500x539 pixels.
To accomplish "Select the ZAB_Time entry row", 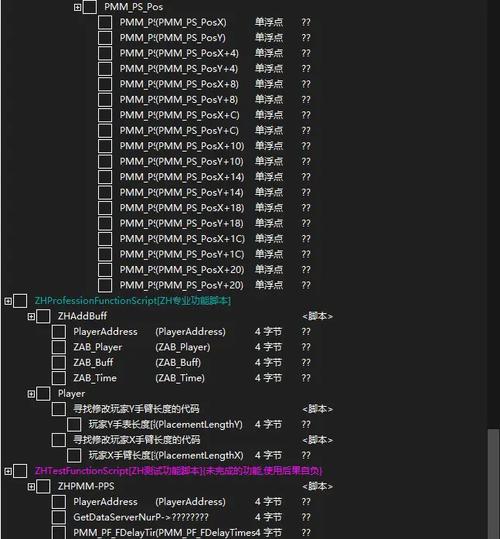I will click(x=191, y=378).
